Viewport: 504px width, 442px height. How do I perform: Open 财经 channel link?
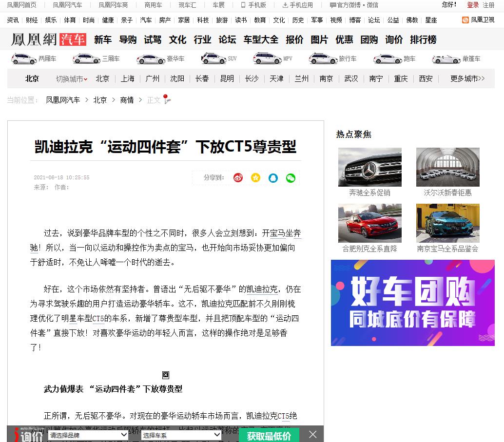[x=32, y=20]
